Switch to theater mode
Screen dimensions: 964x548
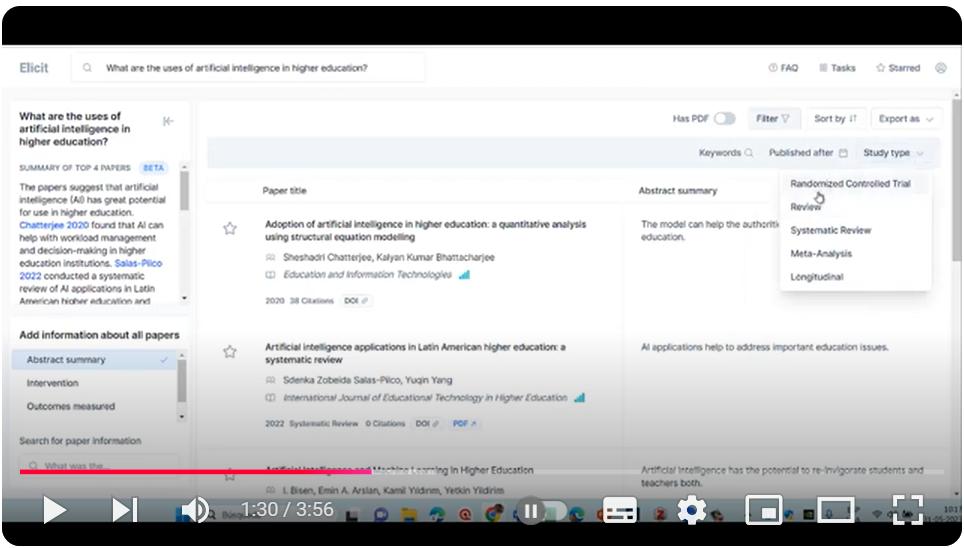point(836,510)
